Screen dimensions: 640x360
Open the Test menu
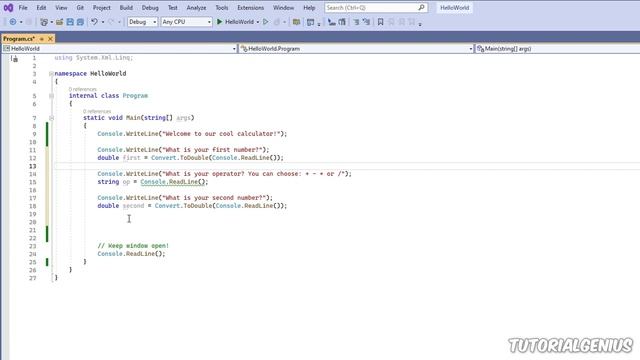(x=173, y=8)
